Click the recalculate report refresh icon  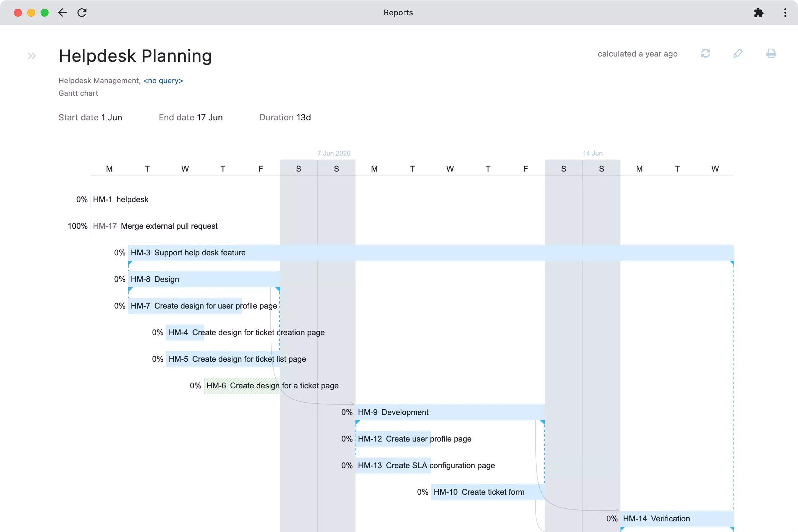pyautogui.click(x=705, y=54)
